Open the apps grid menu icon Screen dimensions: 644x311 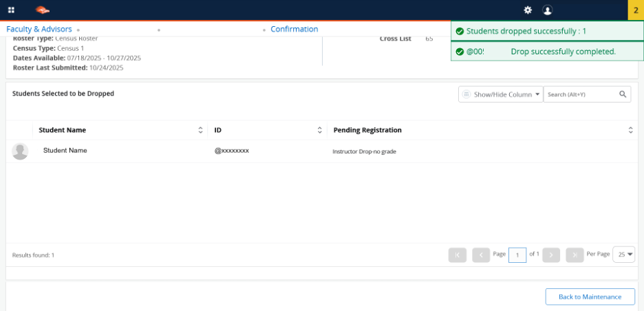11,10
